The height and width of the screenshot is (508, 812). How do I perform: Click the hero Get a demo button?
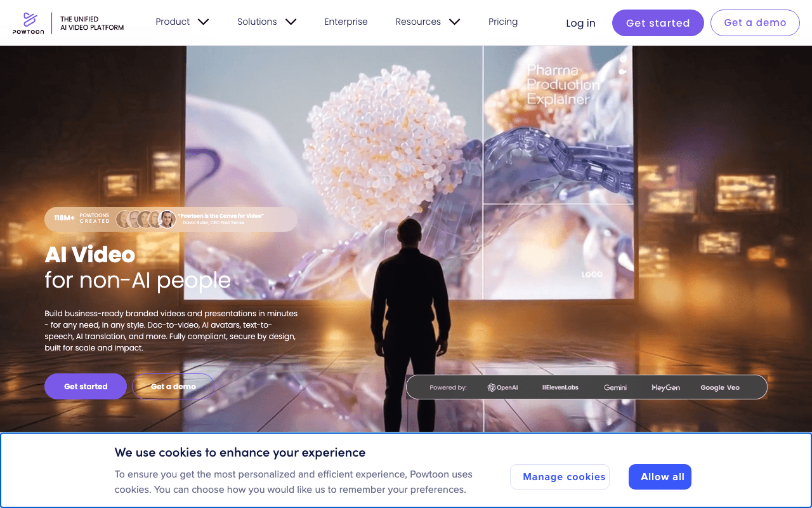173,386
